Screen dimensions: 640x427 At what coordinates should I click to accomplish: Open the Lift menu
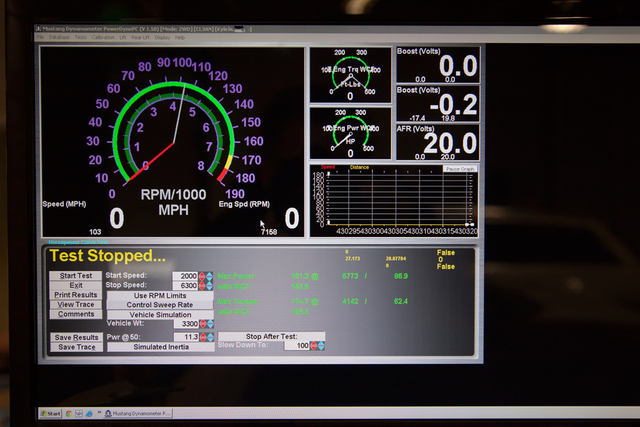(122, 37)
